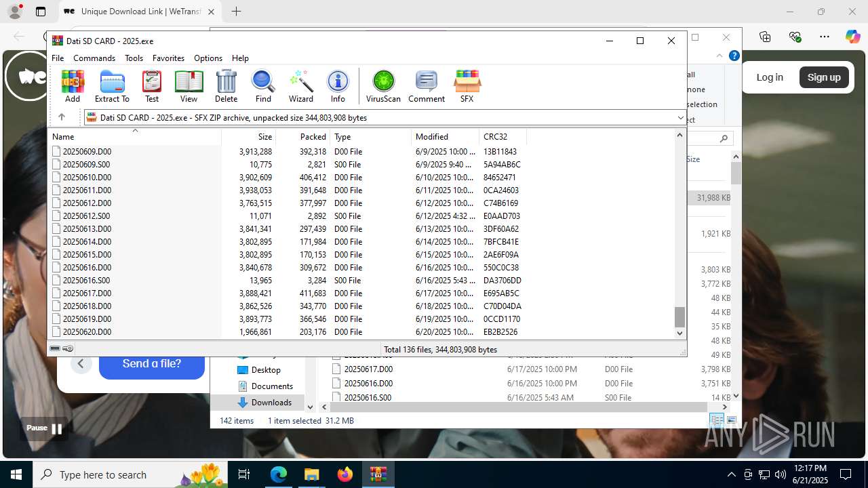Screen dimensions: 868x488
Task: Click the WinRAR vertical scrollbar thumb
Action: [x=679, y=317]
